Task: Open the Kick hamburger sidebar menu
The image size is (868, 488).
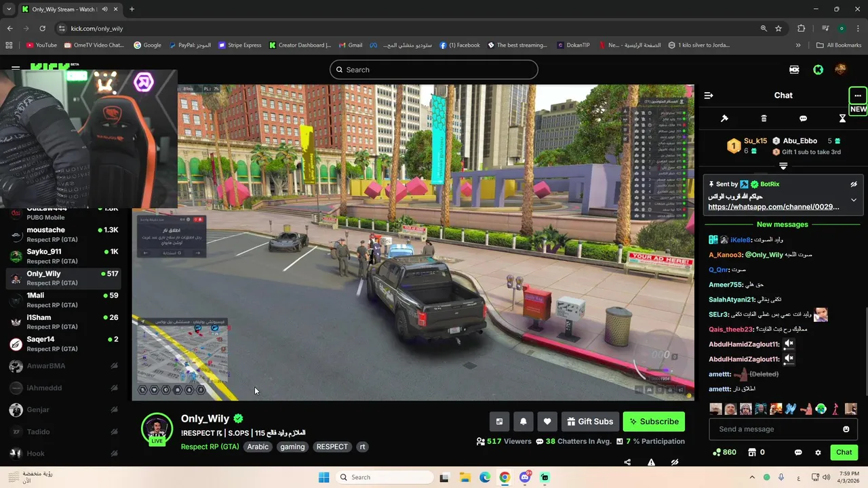Action: tap(16, 68)
